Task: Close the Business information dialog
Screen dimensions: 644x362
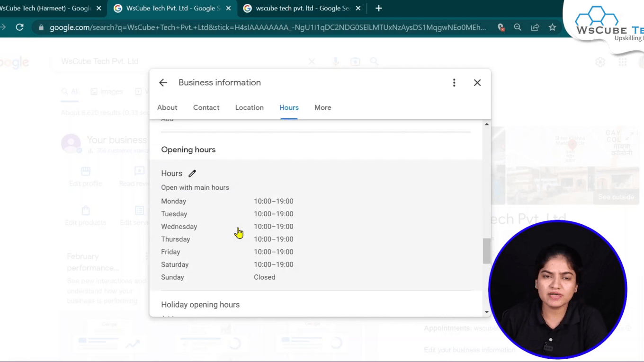Action: (x=477, y=83)
